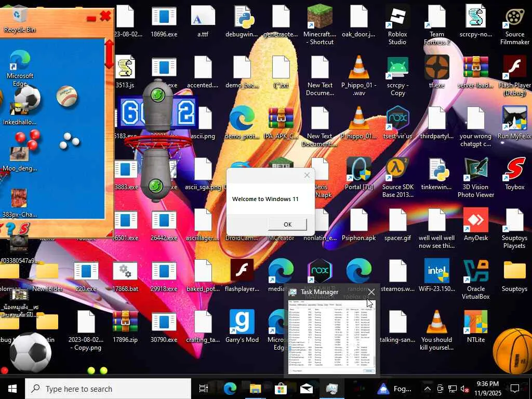The image size is (532, 399).
Task: Select the 3513.js script file
Action: tap(125, 72)
